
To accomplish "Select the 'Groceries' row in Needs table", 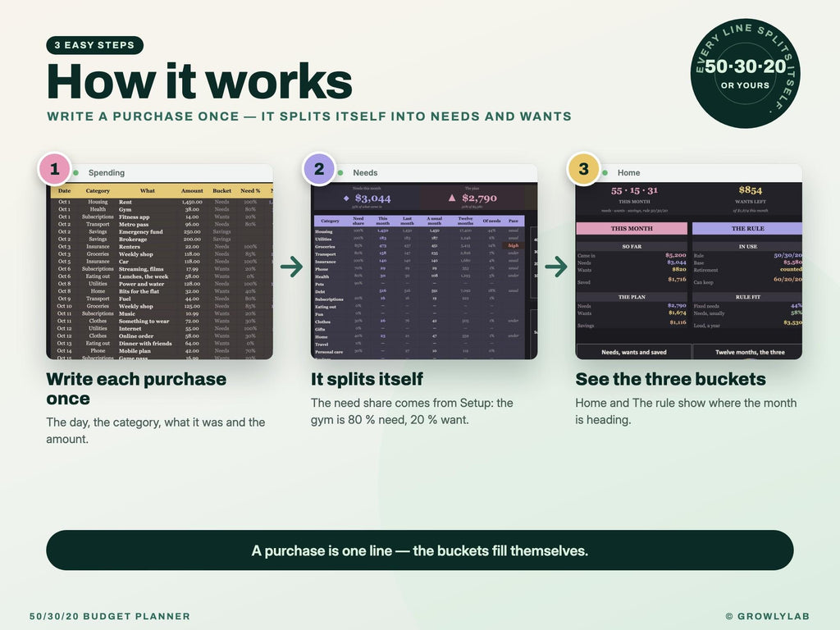I will (419, 246).
